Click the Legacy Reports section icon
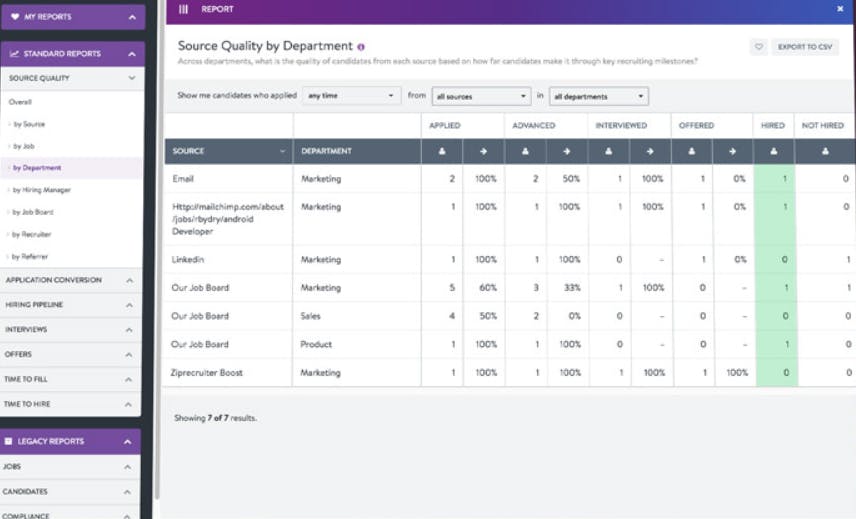Viewport: 856px width, 519px height. point(8,441)
